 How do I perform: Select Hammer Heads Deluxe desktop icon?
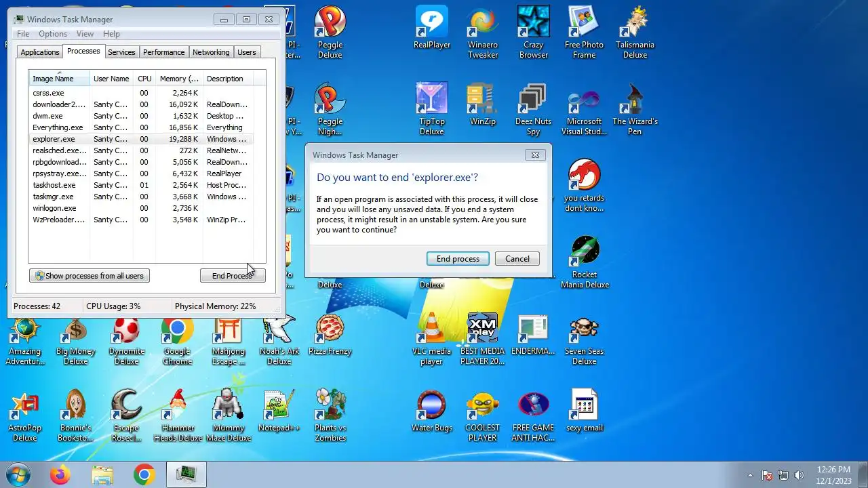(x=177, y=415)
